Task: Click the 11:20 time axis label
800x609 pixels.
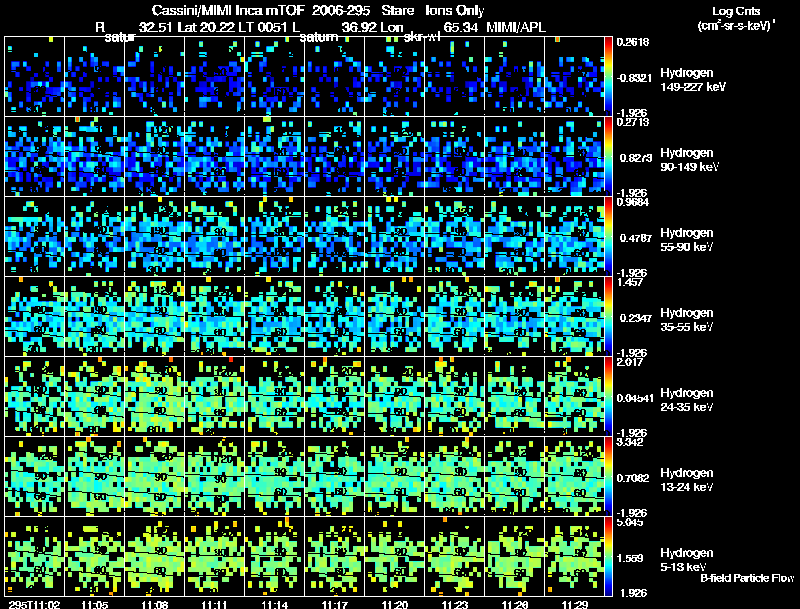Action: [394, 604]
